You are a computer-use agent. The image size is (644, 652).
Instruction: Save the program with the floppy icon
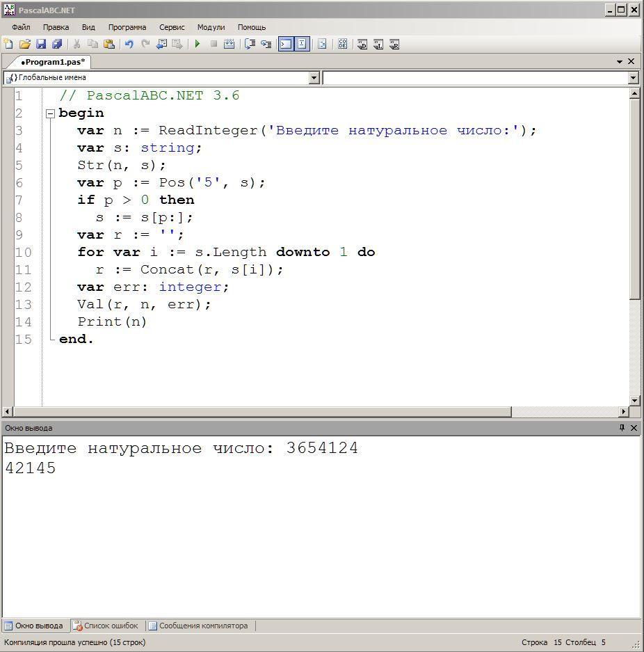click(x=41, y=44)
